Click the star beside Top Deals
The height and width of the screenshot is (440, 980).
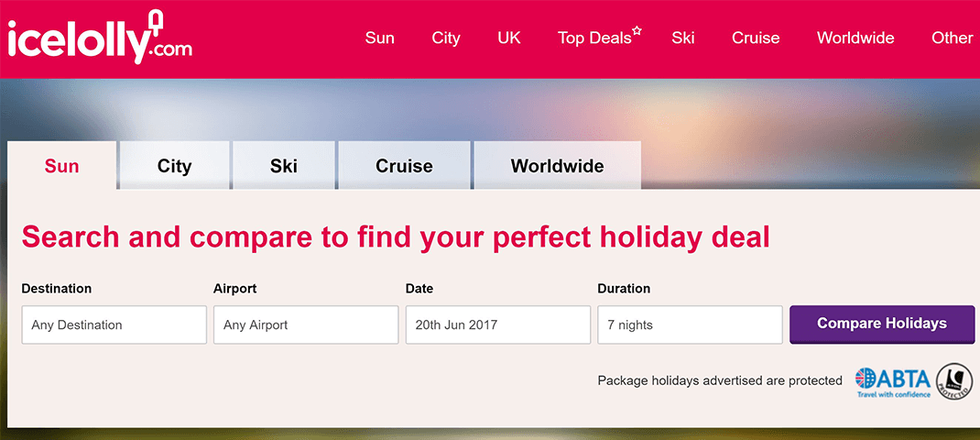pyautogui.click(x=637, y=30)
